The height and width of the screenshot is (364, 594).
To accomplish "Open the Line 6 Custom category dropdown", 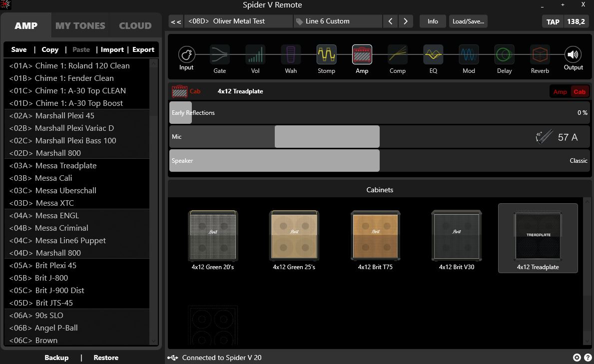I will pyautogui.click(x=338, y=21).
